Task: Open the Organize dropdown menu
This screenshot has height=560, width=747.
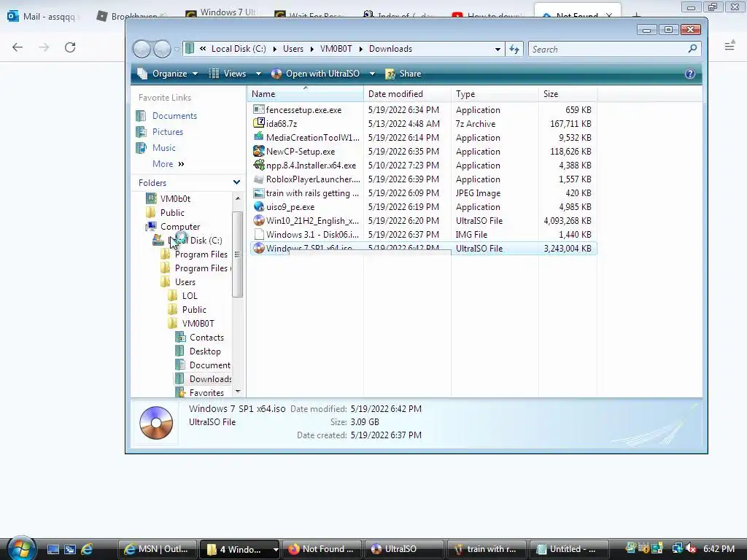Action: (x=168, y=74)
